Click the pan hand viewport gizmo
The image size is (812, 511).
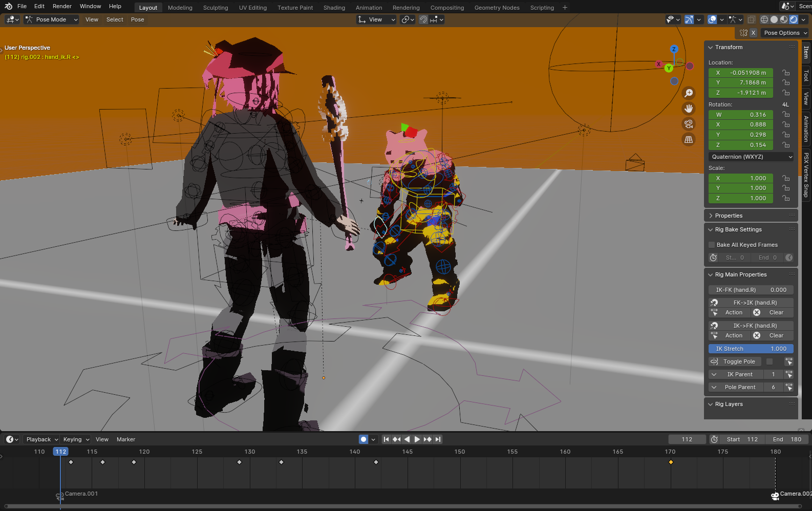689,109
